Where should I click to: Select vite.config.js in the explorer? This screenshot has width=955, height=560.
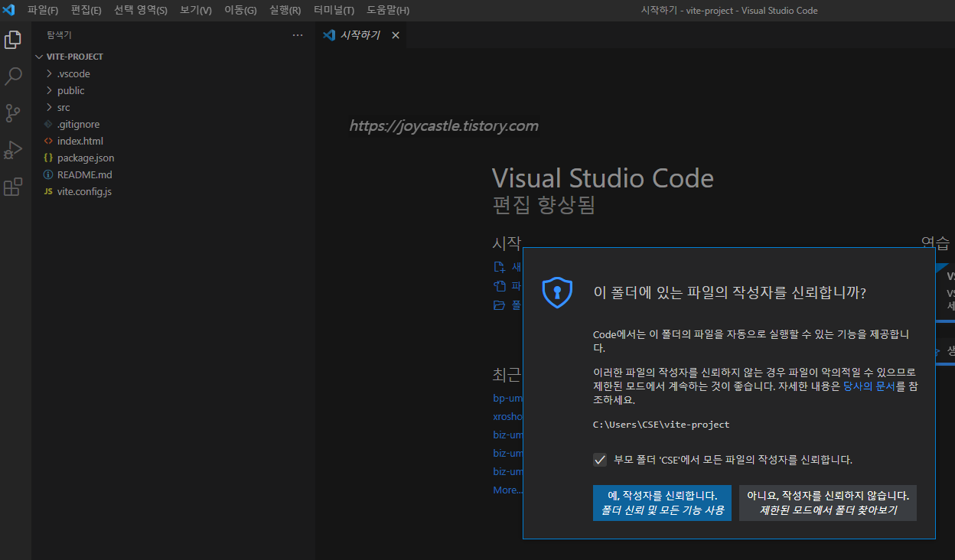click(x=84, y=191)
